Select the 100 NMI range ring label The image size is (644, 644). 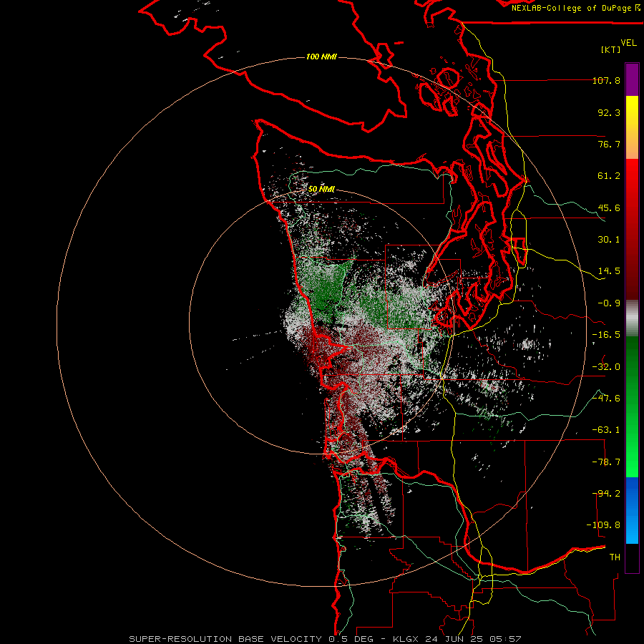(x=321, y=57)
